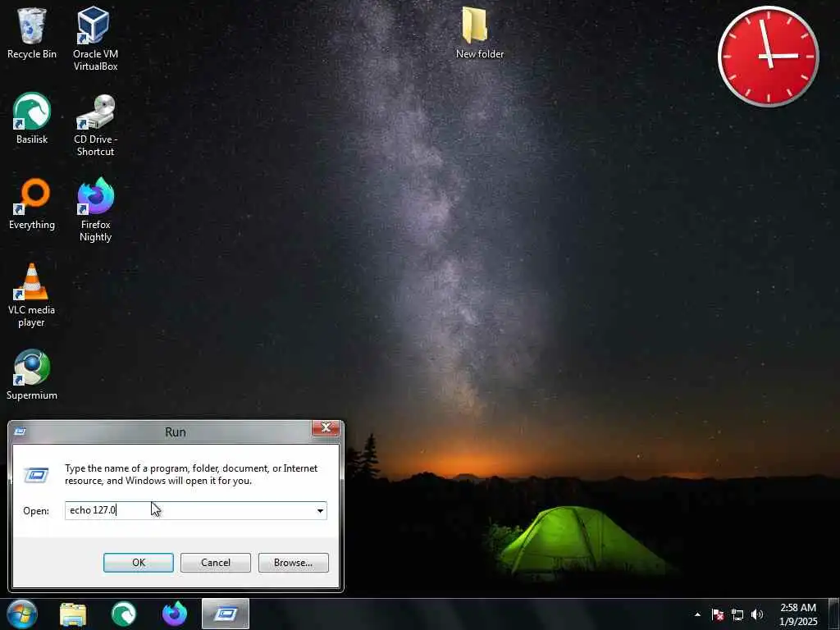Viewport: 840px width, 630px height.
Task: Select the Basilisk browser desktop icon
Action: point(32,118)
